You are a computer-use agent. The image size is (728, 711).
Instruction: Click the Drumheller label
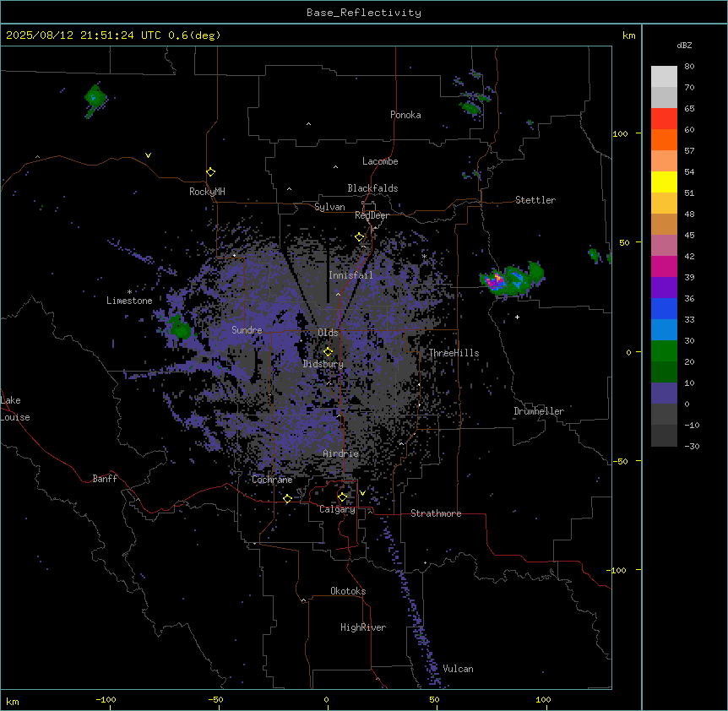click(x=539, y=411)
